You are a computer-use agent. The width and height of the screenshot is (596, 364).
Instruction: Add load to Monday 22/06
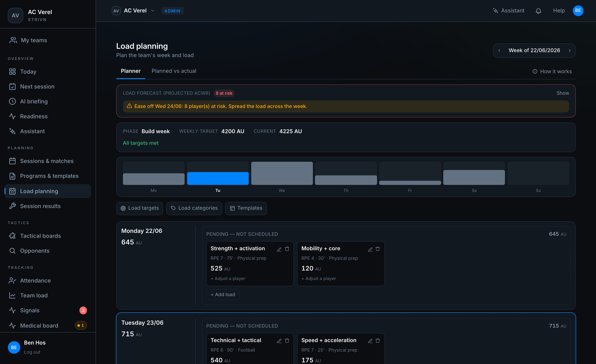tap(222, 294)
